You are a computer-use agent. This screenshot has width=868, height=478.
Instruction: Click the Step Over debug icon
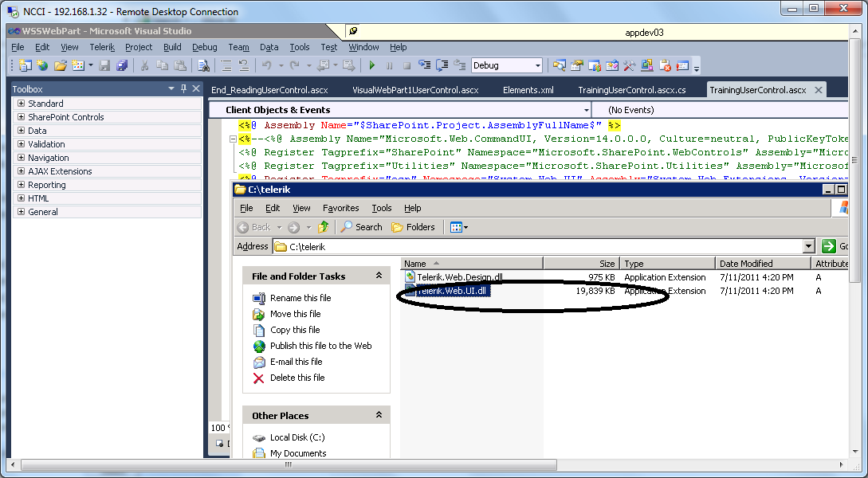[442, 65]
